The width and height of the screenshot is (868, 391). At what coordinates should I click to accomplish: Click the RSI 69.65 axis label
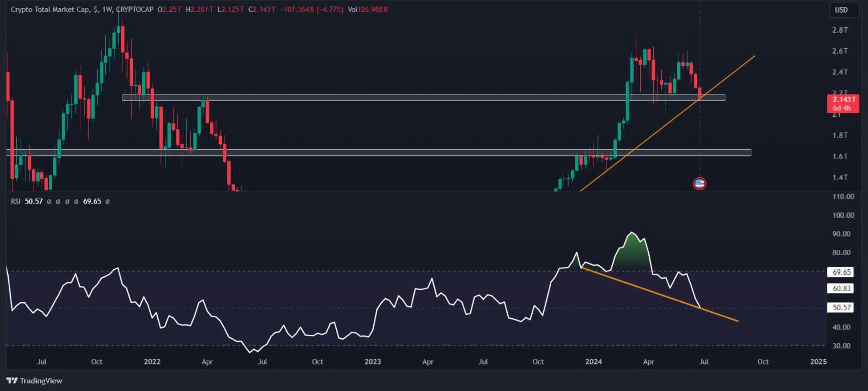(x=841, y=272)
